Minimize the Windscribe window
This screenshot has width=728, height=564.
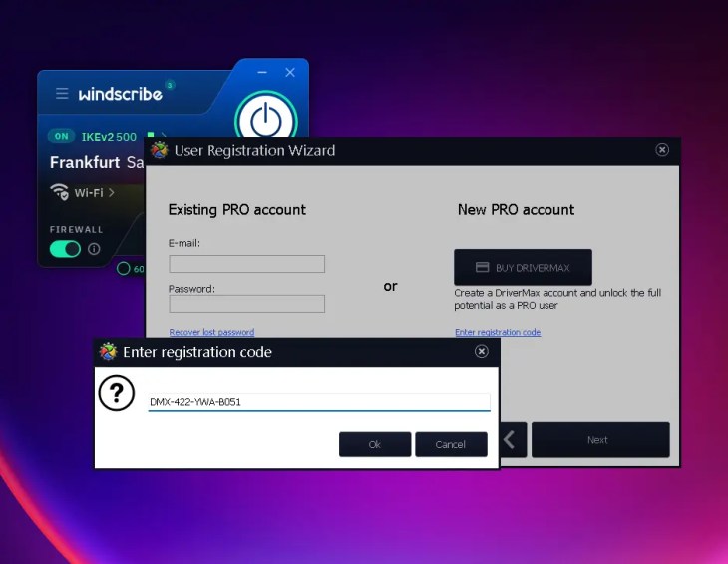click(262, 73)
